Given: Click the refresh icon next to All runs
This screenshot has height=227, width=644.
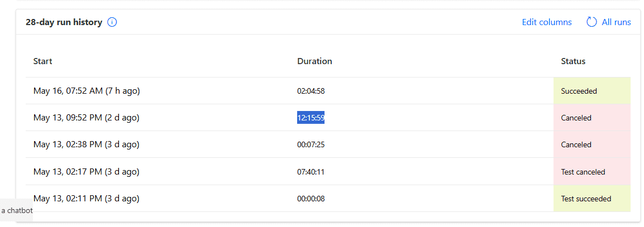Looking at the screenshot, I should click(591, 22).
